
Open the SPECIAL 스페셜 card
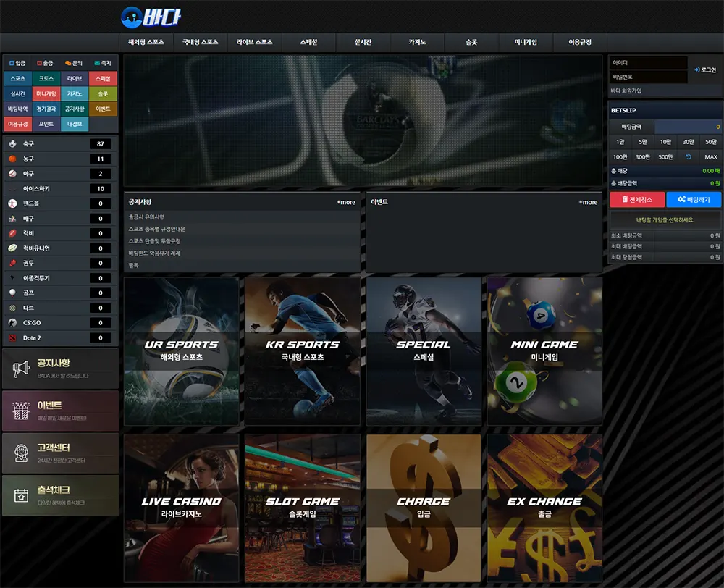click(424, 351)
